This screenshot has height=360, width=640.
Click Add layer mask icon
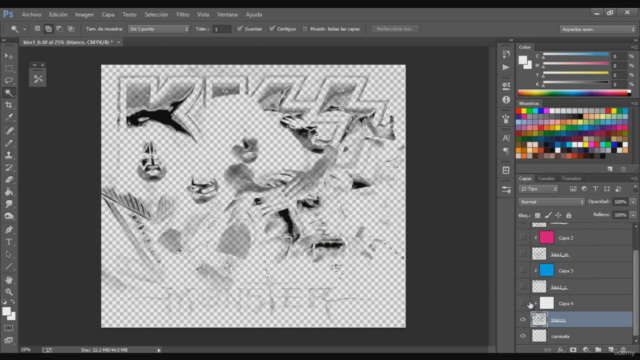point(573,350)
